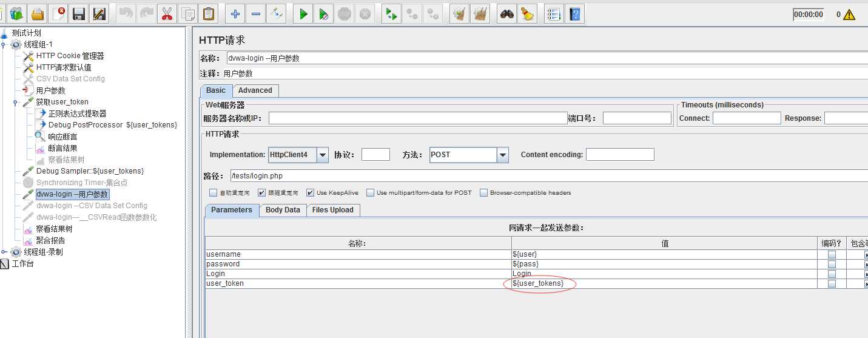Click the Toggle enable/disable icon
The image size is (868, 338).
[x=277, y=13]
